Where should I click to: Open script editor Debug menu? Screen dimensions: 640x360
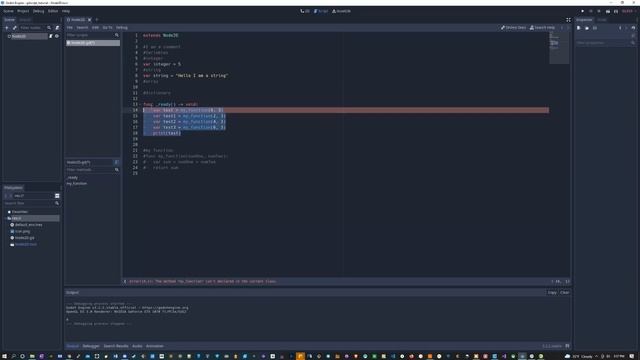(x=122, y=28)
